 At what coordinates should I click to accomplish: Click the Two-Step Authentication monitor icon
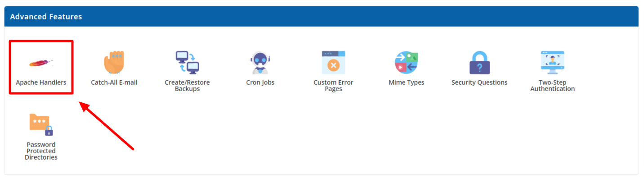click(552, 63)
